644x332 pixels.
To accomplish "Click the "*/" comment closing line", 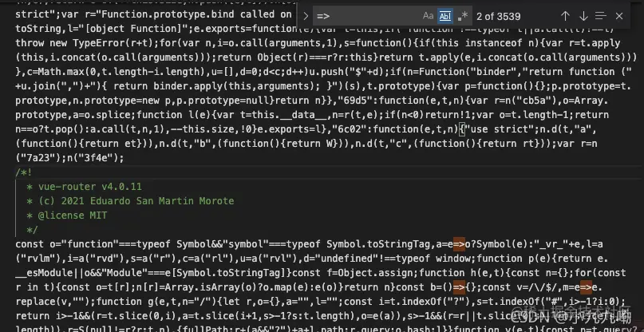I will coord(32,230).
